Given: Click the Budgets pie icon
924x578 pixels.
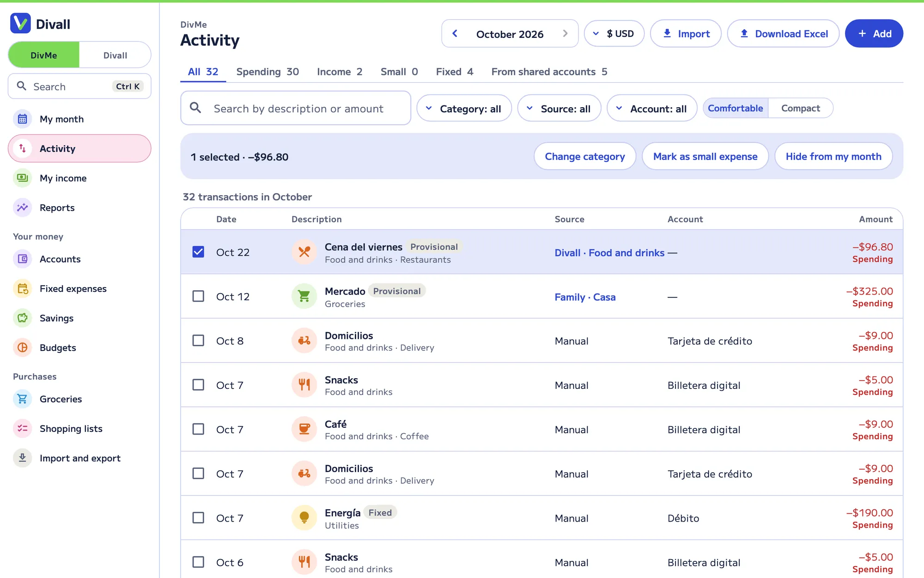Looking at the screenshot, I should tap(22, 348).
